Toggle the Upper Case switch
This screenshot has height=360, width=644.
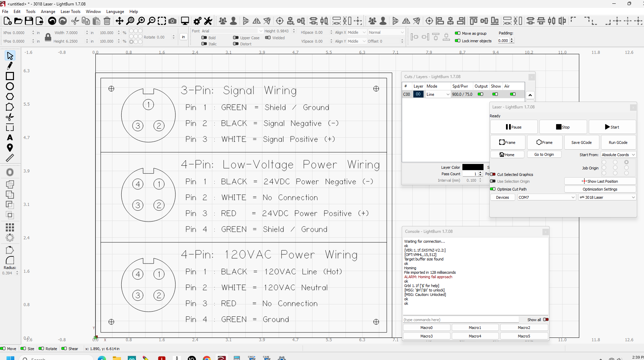coord(236,38)
